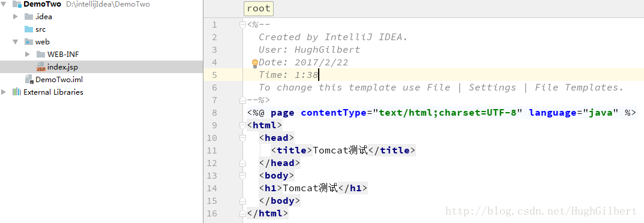Fold the html tag at line 9
This screenshot has width=644, height=223.
click(242, 125)
